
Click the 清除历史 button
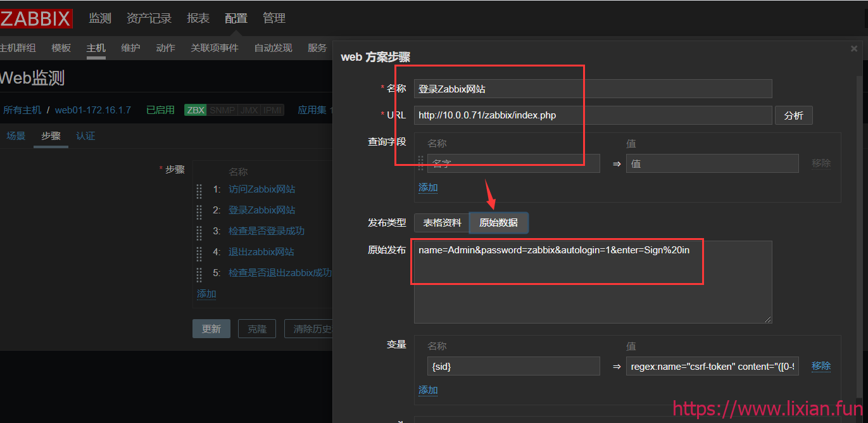(x=308, y=329)
